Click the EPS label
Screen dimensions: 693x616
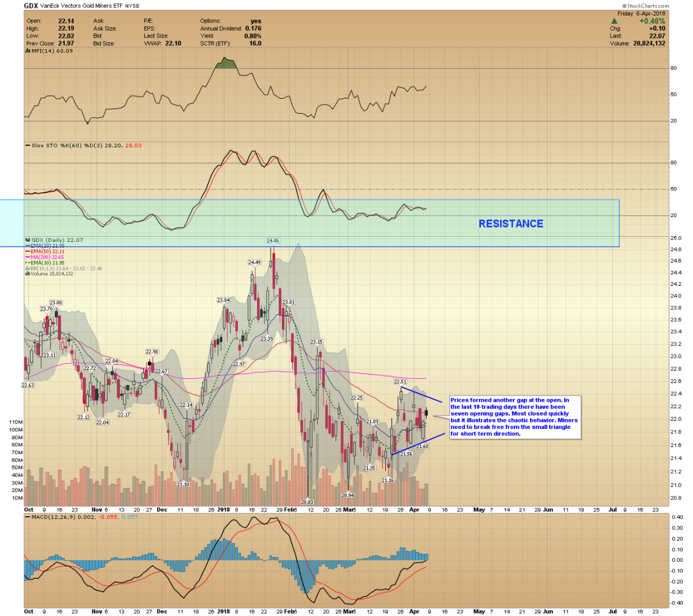[149, 28]
